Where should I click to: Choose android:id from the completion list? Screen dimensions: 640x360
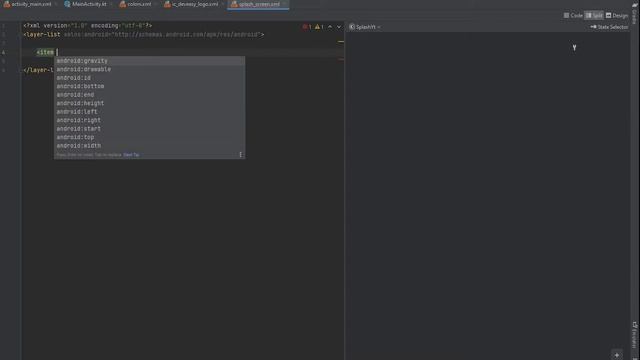149,78
